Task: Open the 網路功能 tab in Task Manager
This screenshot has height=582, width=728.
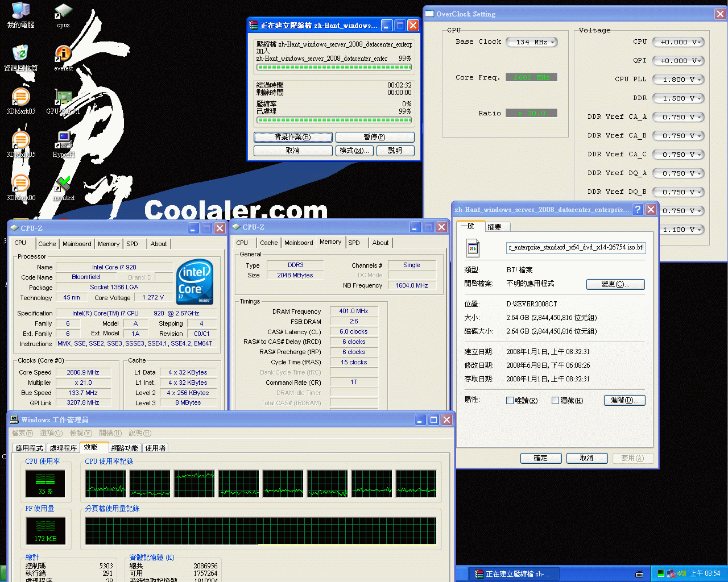Action: 125,448
